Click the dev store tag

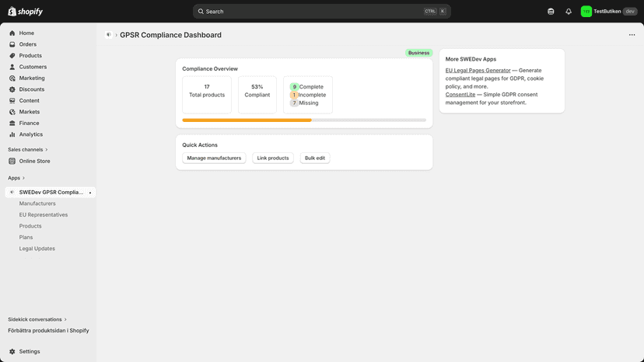tap(630, 12)
